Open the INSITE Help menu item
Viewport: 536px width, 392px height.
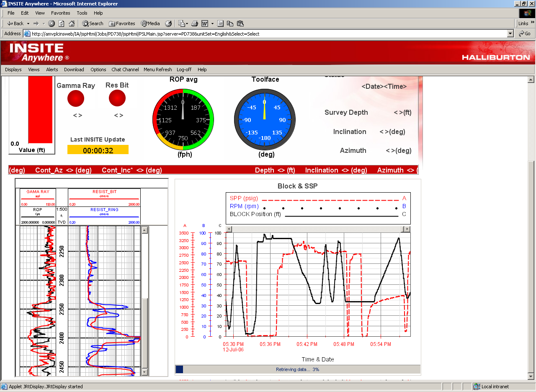point(202,70)
